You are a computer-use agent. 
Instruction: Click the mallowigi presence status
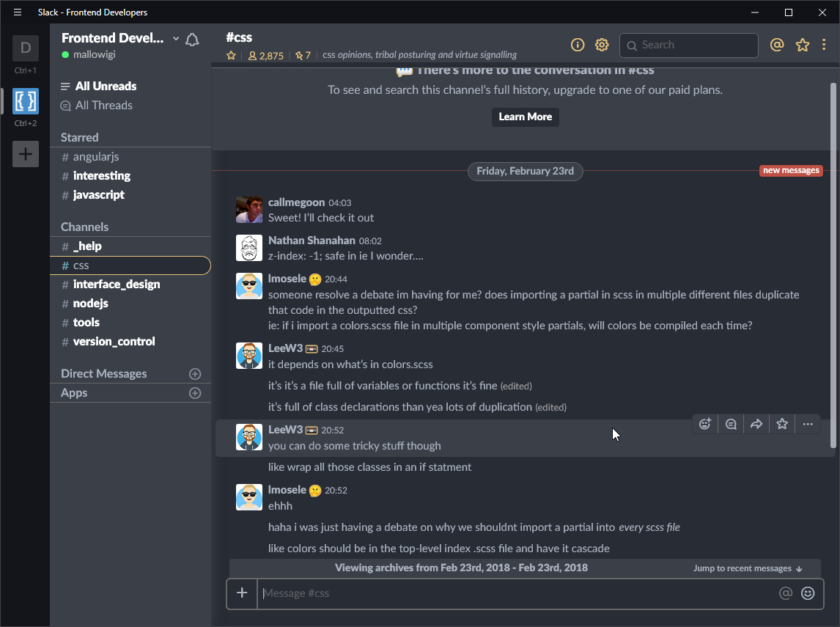89,55
